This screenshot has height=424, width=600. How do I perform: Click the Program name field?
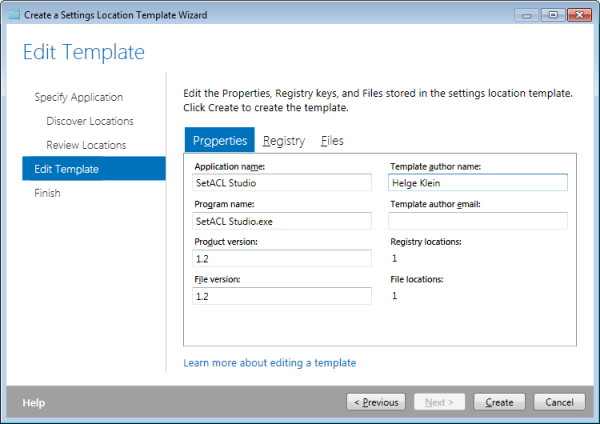[282, 221]
